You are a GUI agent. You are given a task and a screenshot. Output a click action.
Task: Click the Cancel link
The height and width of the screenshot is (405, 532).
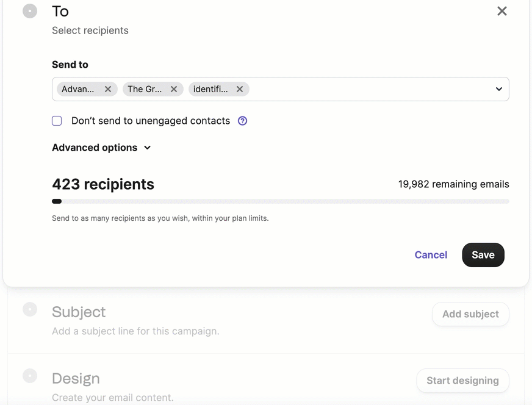coord(431,255)
